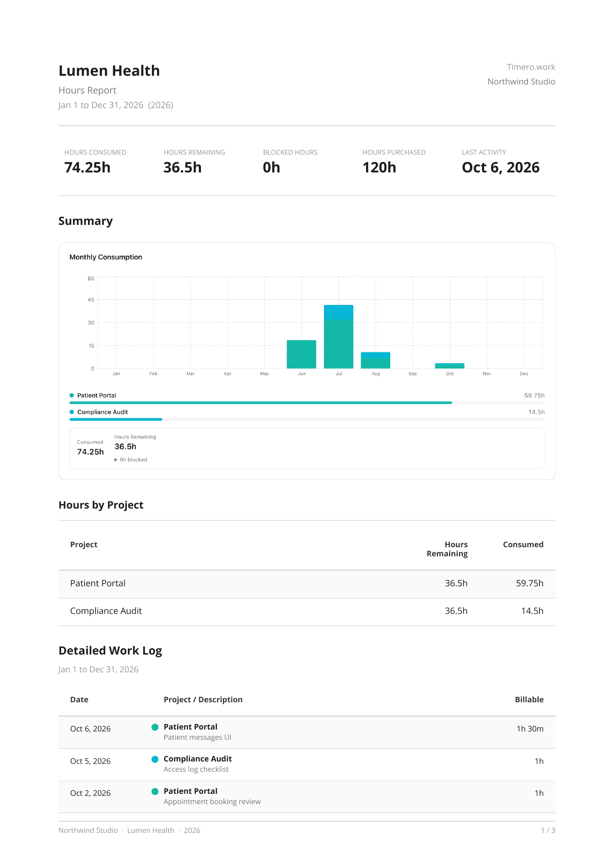Select the 120h Hours Purchased value
614x868 pixels.
(x=379, y=168)
